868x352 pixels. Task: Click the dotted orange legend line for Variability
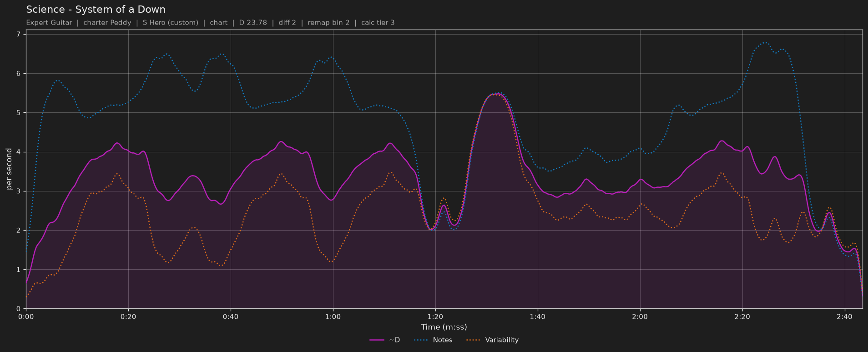[x=474, y=340]
